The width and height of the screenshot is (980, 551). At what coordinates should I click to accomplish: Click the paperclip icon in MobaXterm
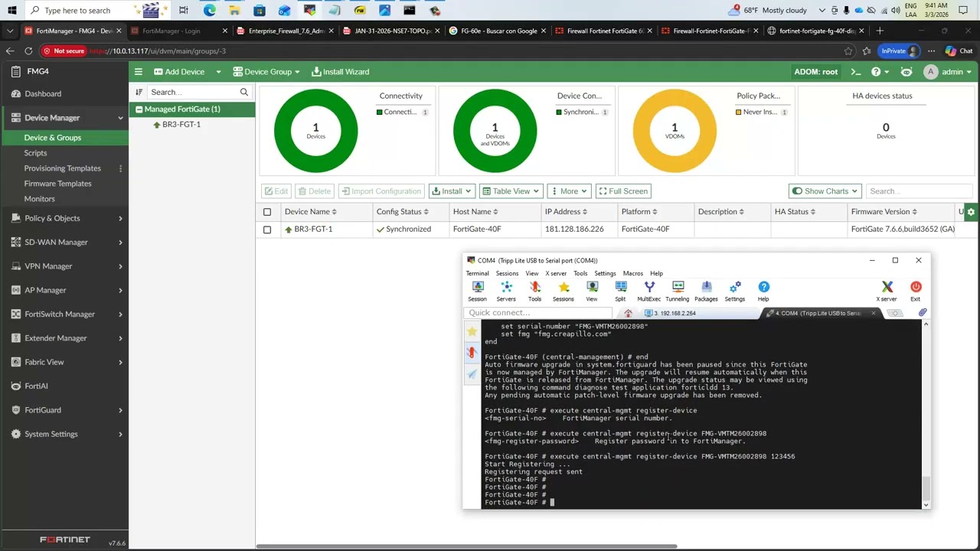click(923, 313)
